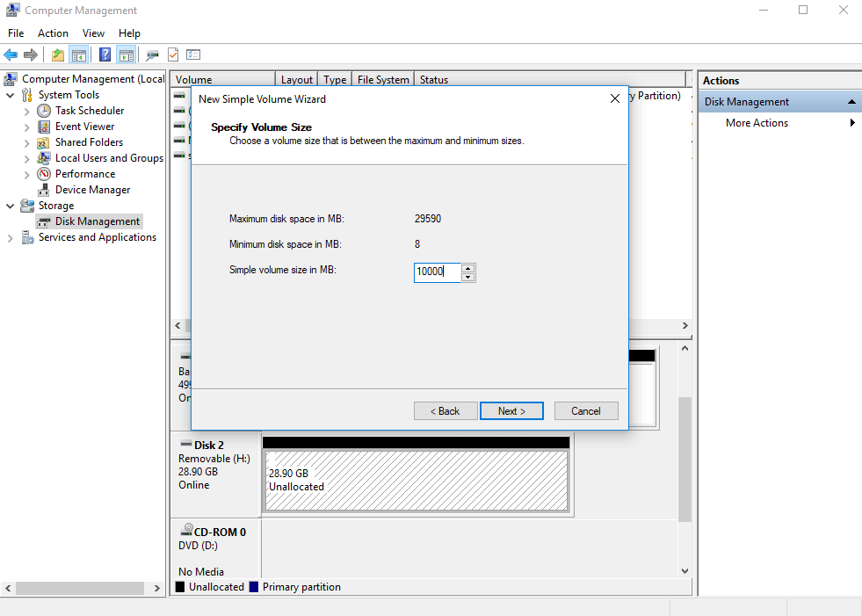Viewport: 862px width, 616px height.
Task: Toggle Show/Hide Action Pane toolbar icon
Action: point(127,55)
